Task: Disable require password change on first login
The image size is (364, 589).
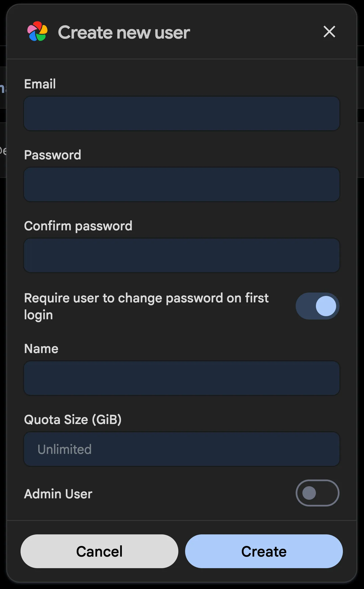Action: pyautogui.click(x=317, y=306)
